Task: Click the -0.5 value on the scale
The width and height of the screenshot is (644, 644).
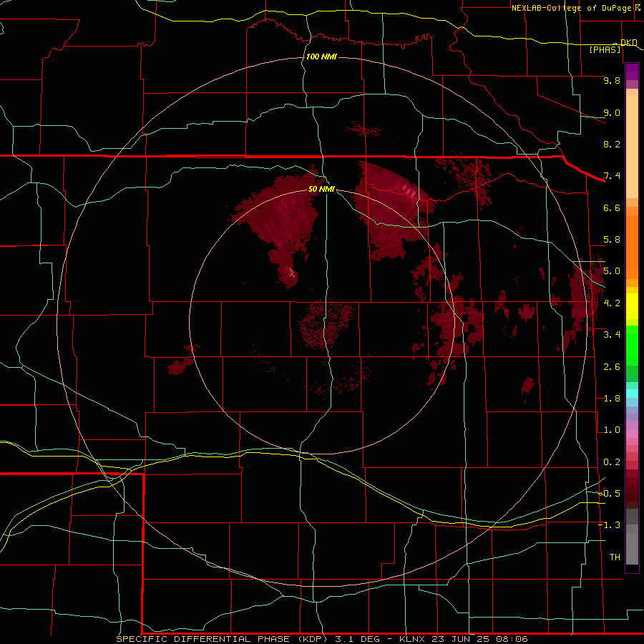Action: pos(609,494)
